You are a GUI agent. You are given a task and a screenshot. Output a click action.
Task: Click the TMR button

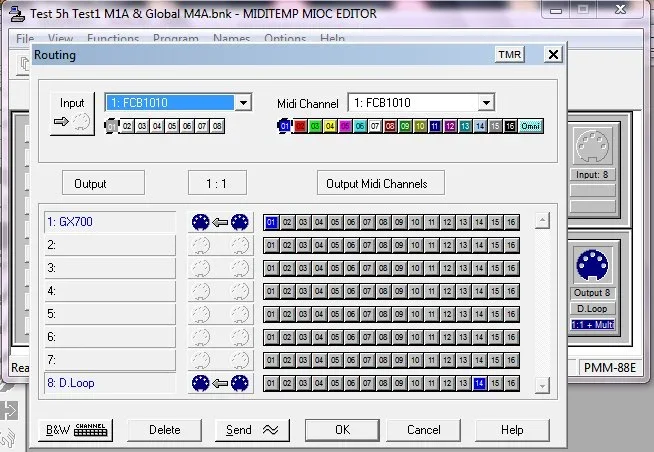(x=510, y=55)
